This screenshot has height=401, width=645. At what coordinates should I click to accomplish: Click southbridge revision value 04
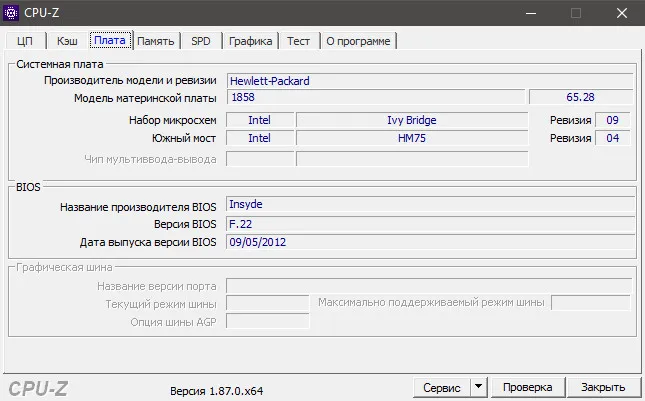[613, 138]
